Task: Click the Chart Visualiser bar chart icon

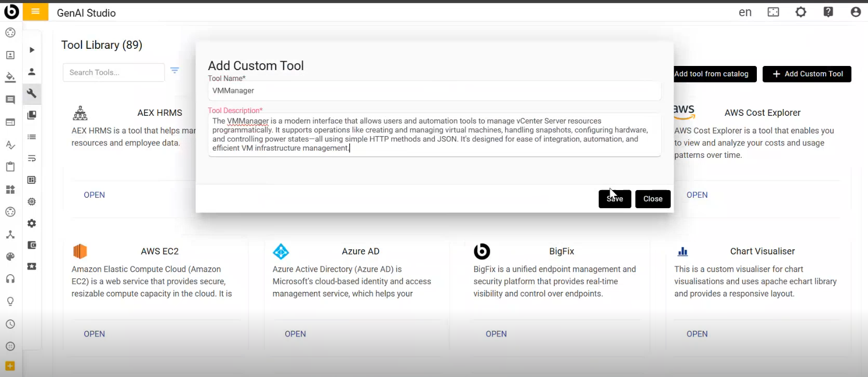Action: point(683,252)
